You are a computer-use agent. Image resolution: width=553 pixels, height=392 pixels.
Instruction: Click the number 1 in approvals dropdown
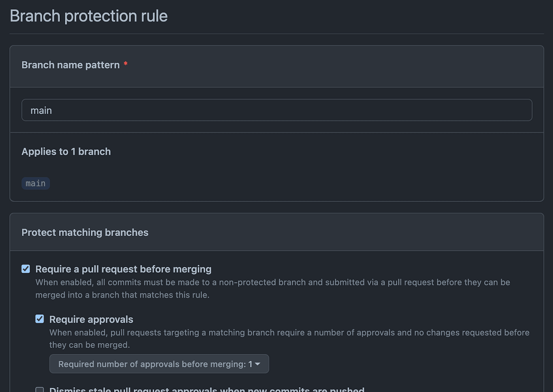(250, 364)
